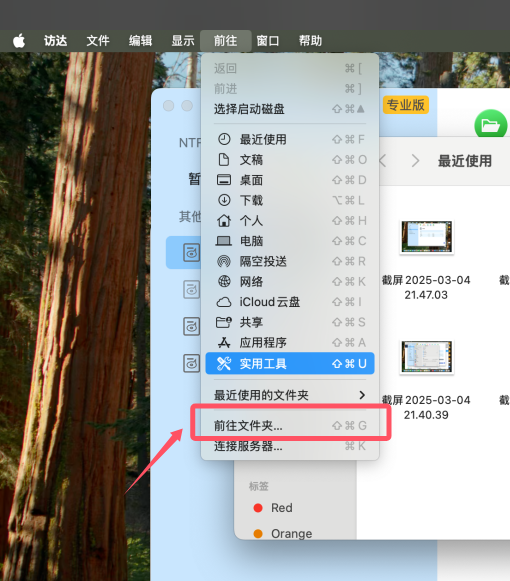Click the green folder icon button
The image size is (510, 581).
coord(490,125)
